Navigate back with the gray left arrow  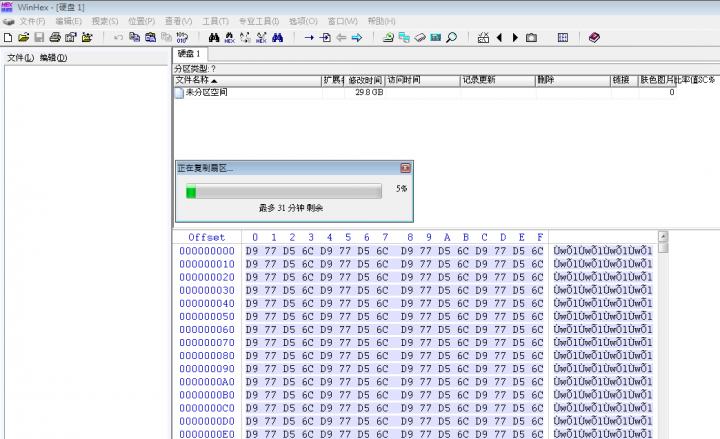click(341, 38)
